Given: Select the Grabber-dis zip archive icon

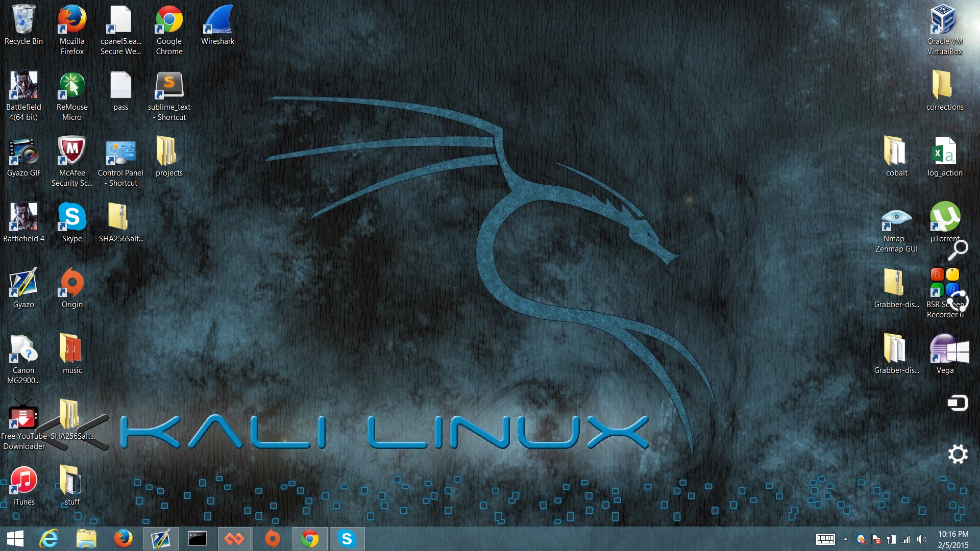Looking at the screenshot, I should click(x=896, y=288).
